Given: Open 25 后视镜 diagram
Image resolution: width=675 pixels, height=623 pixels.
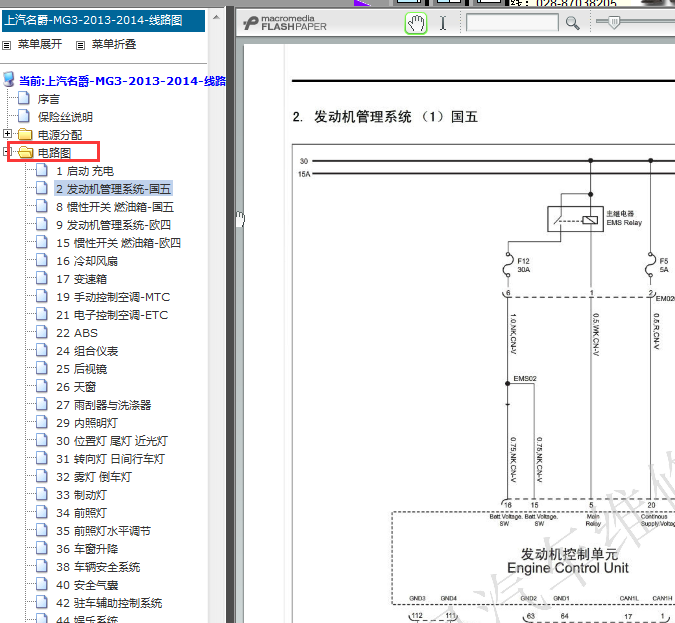Looking at the screenshot, I should pos(81,369).
